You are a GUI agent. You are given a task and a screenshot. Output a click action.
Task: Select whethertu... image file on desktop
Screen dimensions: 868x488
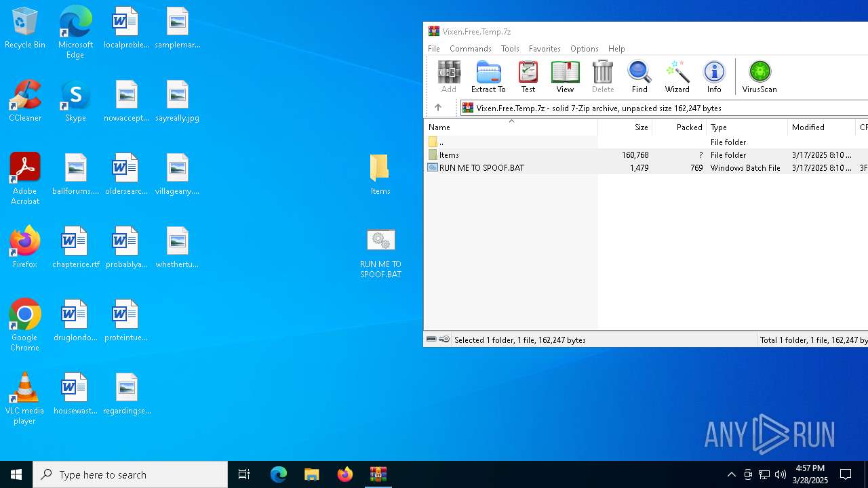click(x=177, y=247)
